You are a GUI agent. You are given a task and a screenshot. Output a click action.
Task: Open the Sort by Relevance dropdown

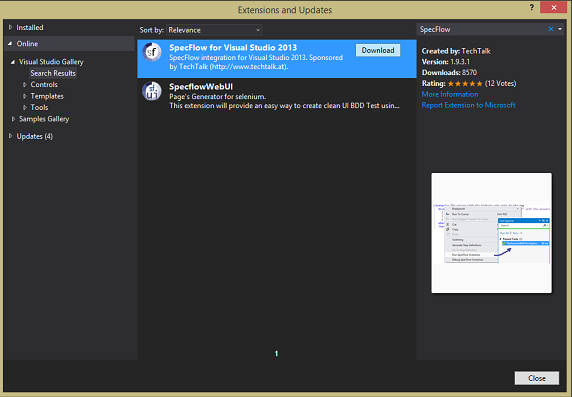tap(214, 30)
